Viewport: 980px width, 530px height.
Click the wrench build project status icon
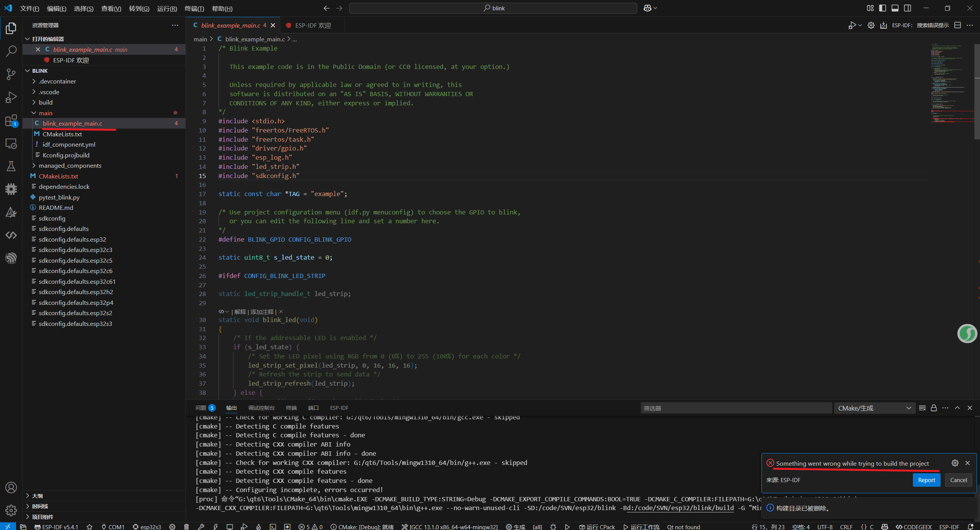click(x=201, y=527)
